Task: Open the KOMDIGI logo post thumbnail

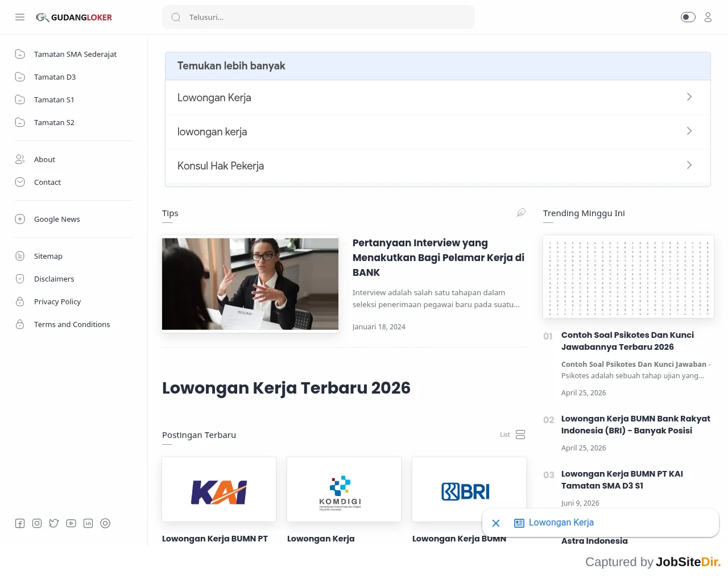Action: click(344, 489)
